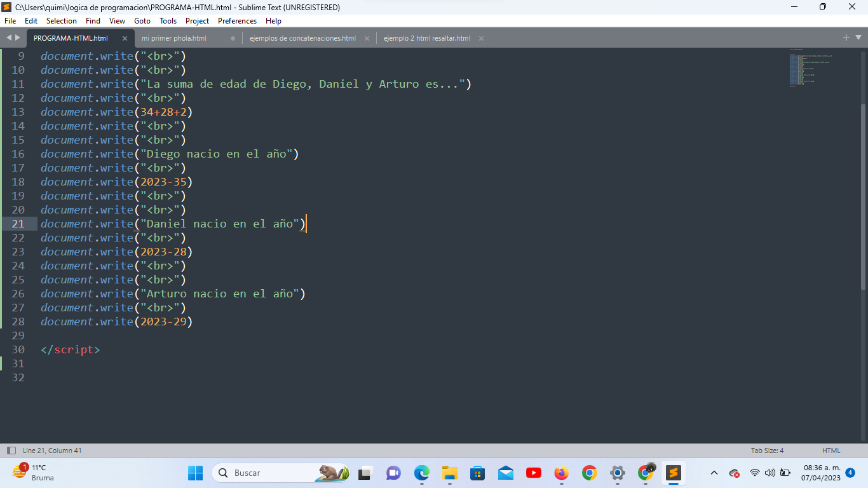868x488 pixels.
Task: Go to next tab with right arrow
Action: pos(17,38)
